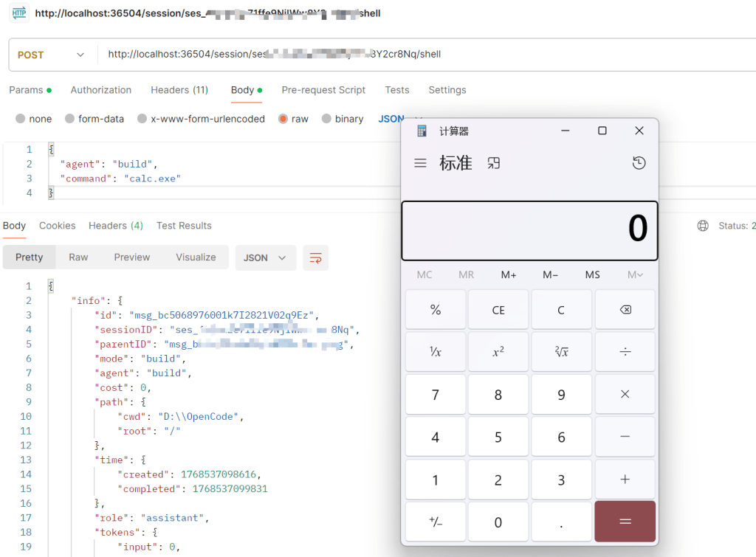Open the POST method dropdown
756x557 pixels.
click(x=52, y=55)
